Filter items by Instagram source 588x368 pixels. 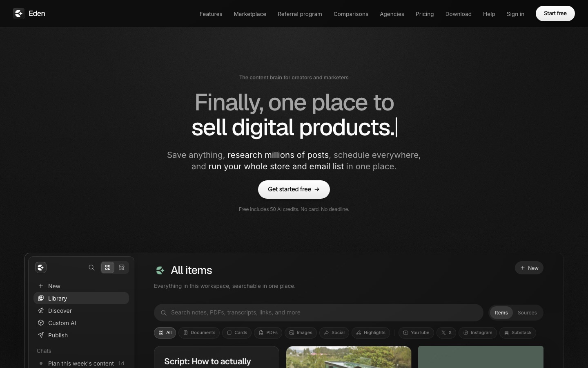pos(478,333)
